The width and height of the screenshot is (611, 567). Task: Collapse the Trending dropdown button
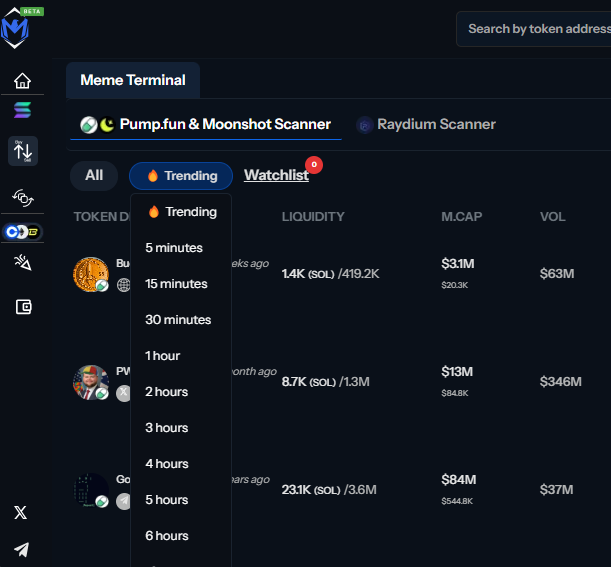point(181,176)
